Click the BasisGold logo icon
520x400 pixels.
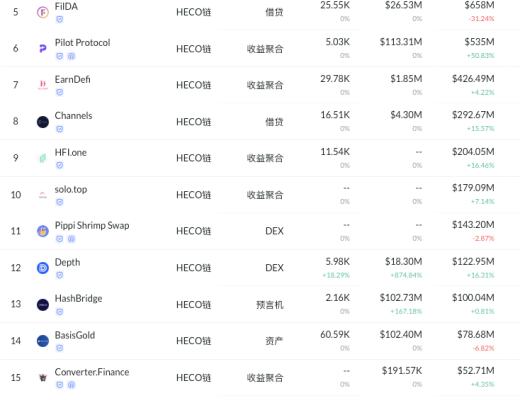click(43, 341)
